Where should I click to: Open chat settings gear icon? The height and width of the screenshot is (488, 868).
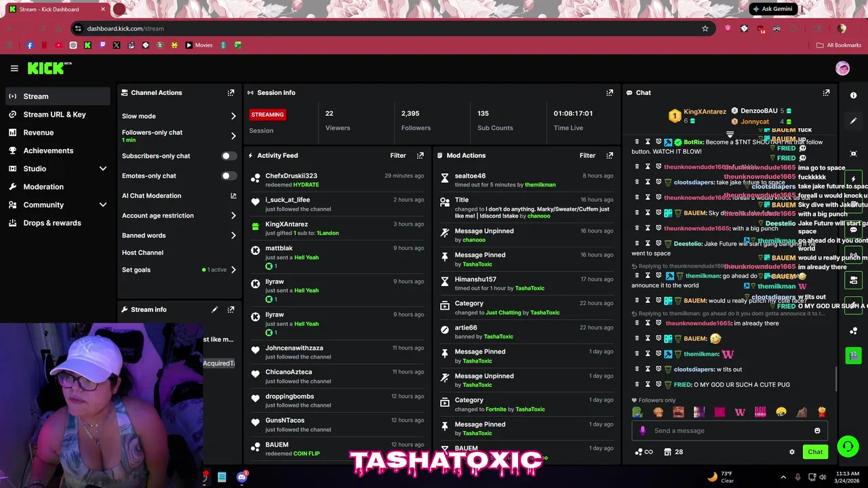tap(791, 452)
